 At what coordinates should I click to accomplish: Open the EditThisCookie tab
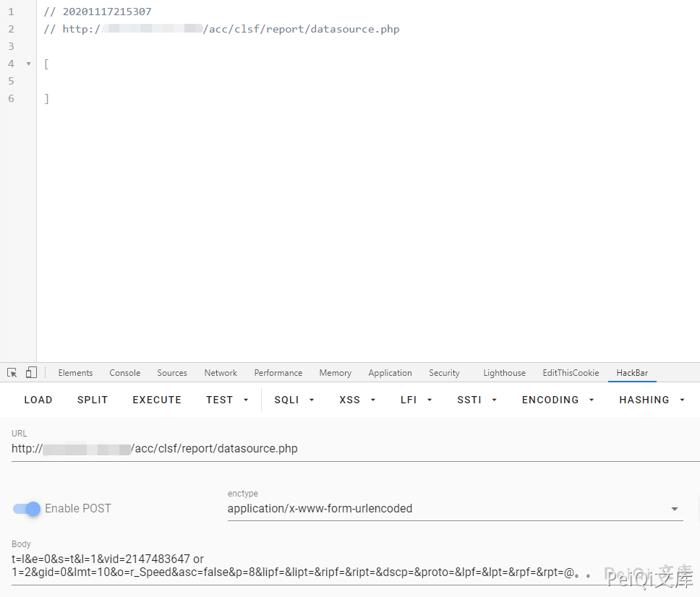click(x=571, y=373)
